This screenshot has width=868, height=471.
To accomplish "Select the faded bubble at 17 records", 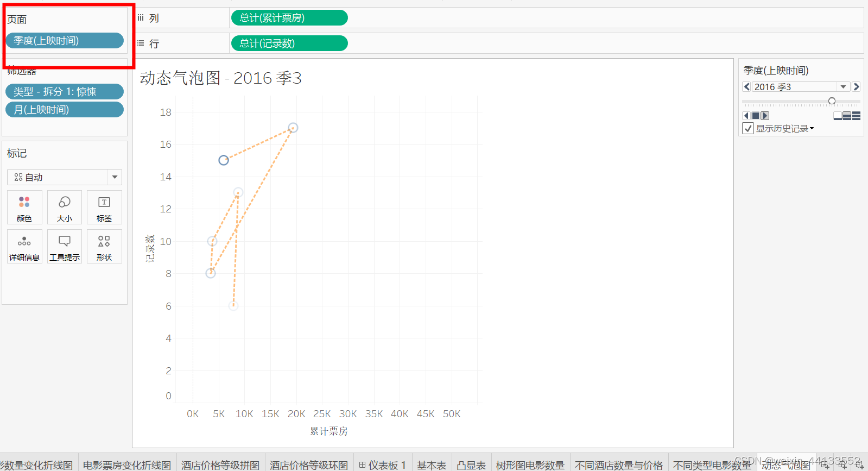I will 293,128.
